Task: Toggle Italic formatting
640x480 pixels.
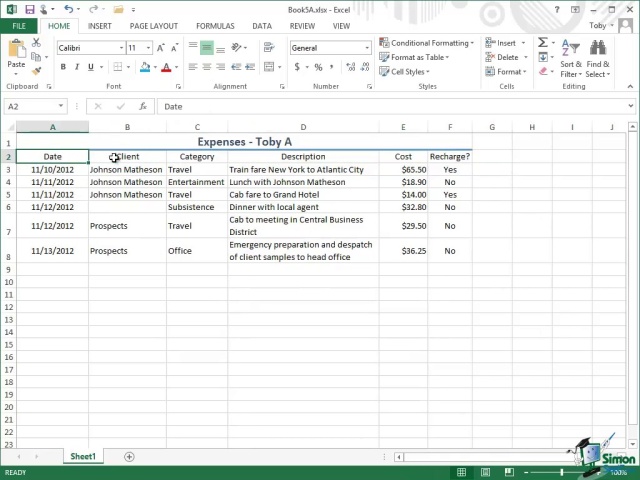Action: click(x=77, y=68)
